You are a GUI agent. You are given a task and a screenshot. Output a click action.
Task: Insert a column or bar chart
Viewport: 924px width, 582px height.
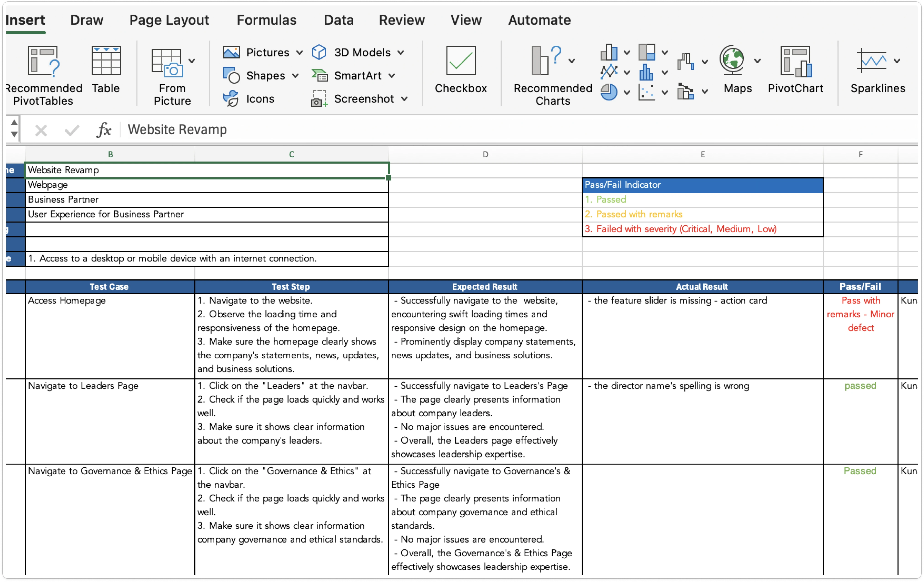coord(609,52)
